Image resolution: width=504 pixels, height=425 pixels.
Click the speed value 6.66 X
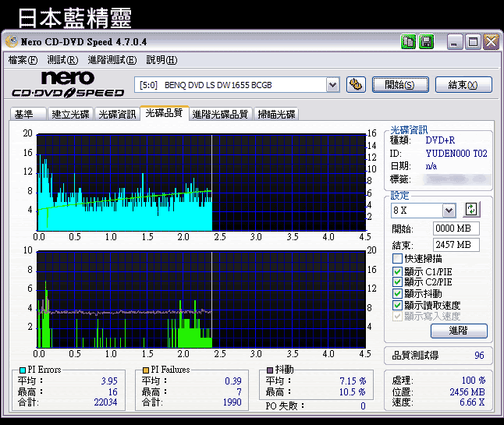coord(472,402)
